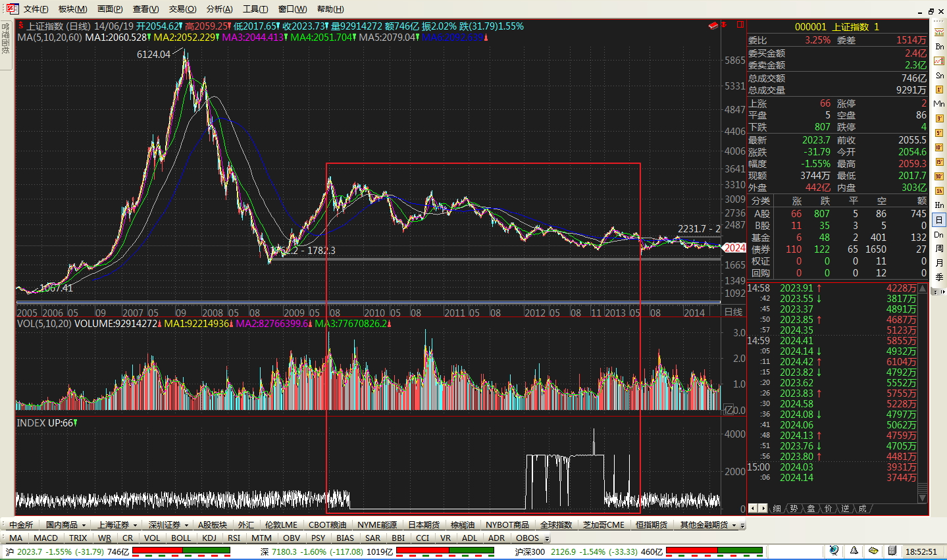Expand indicator toolbar overflow options
The image size is (947, 560).
tap(547, 538)
